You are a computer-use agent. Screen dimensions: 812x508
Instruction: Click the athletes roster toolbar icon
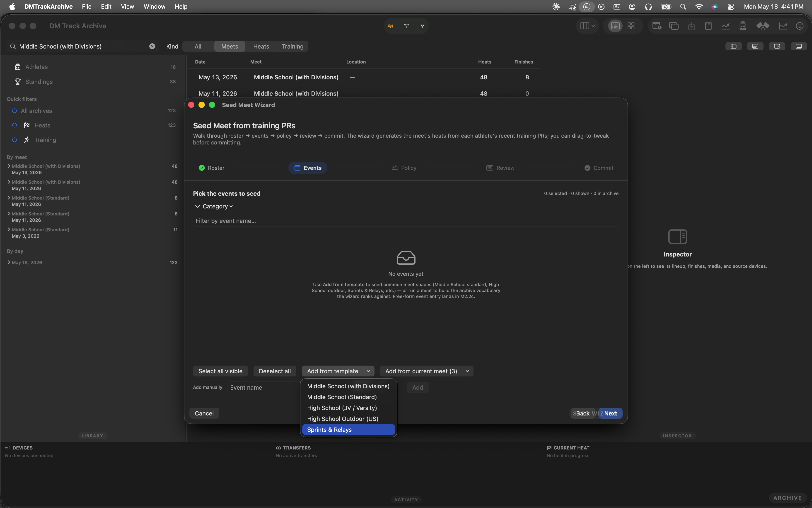coord(743,26)
